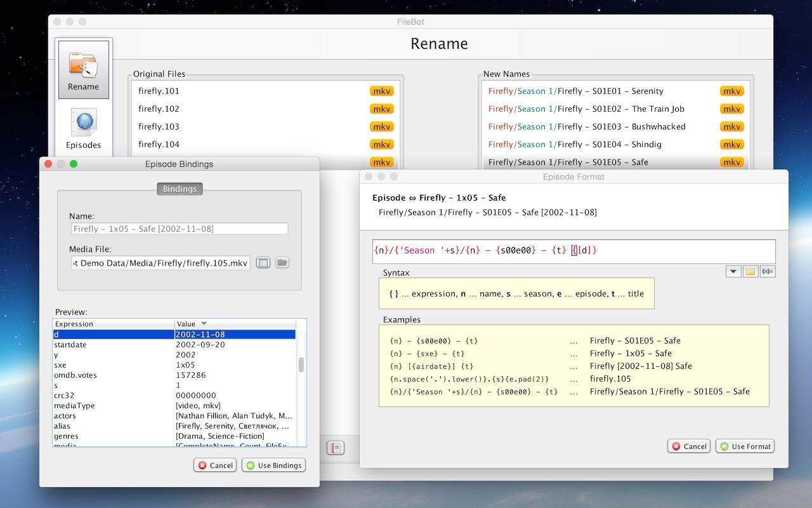Cancel the Episode Format dialog
The image size is (812, 508).
(688, 446)
